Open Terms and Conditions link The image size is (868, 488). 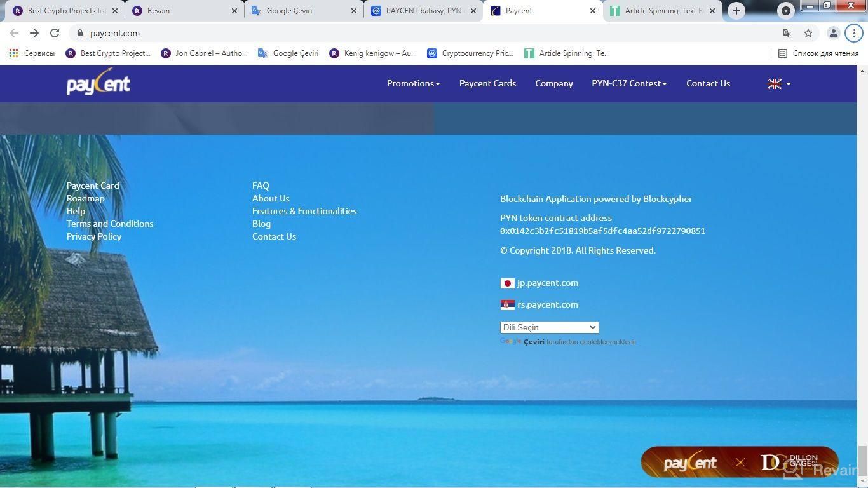pos(110,224)
